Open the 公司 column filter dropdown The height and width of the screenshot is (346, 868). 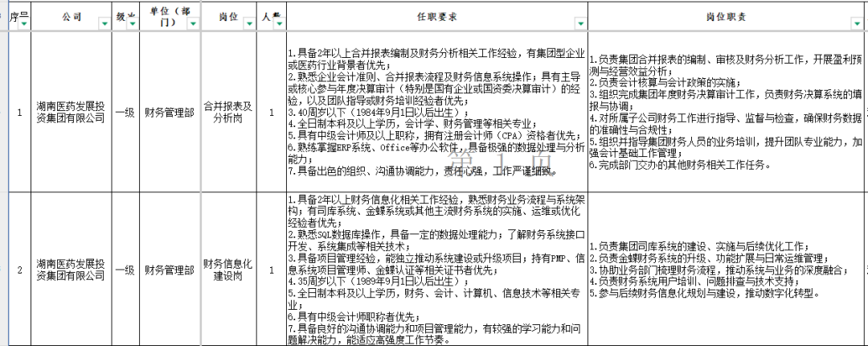point(104,24)
